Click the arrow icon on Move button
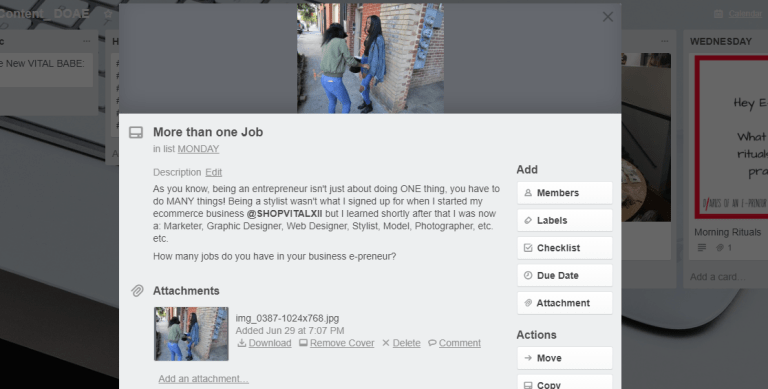Image resolution: width=768 pixels, height=389 pixels. [528, 358]
